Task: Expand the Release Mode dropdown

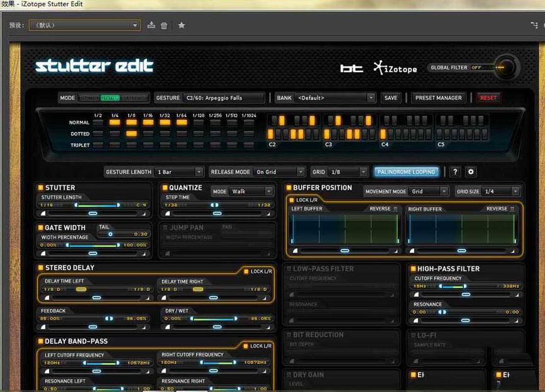Action: [279, 171]
